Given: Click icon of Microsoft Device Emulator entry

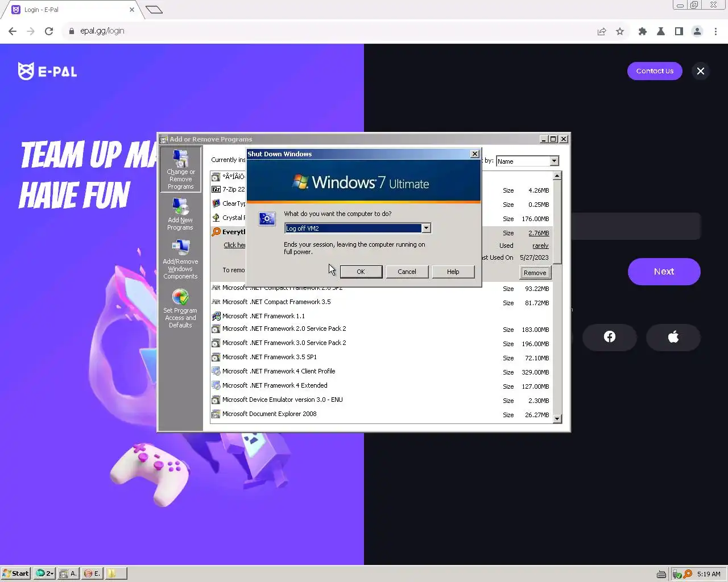Looking at the screenshot, I should (216, 400).
